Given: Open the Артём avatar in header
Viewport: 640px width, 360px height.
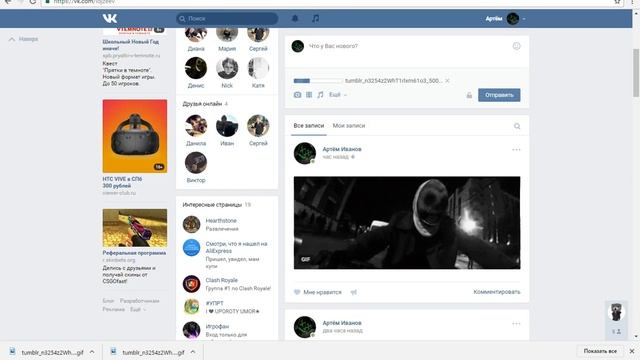Looking at the screenshot, I should point(513,18).
